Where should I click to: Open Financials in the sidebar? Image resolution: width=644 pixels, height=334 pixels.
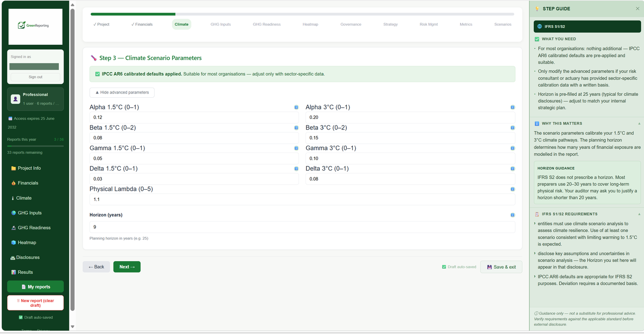coord(35,183)
